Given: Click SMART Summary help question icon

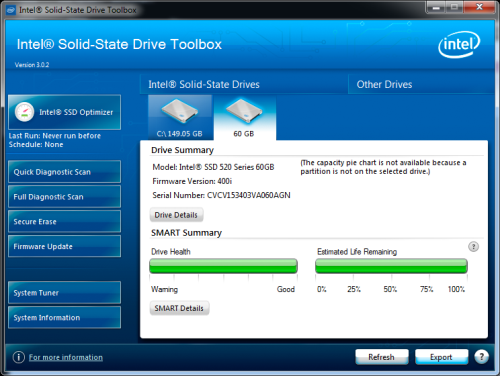Looking at the screenshot, I should pos(473,247).
